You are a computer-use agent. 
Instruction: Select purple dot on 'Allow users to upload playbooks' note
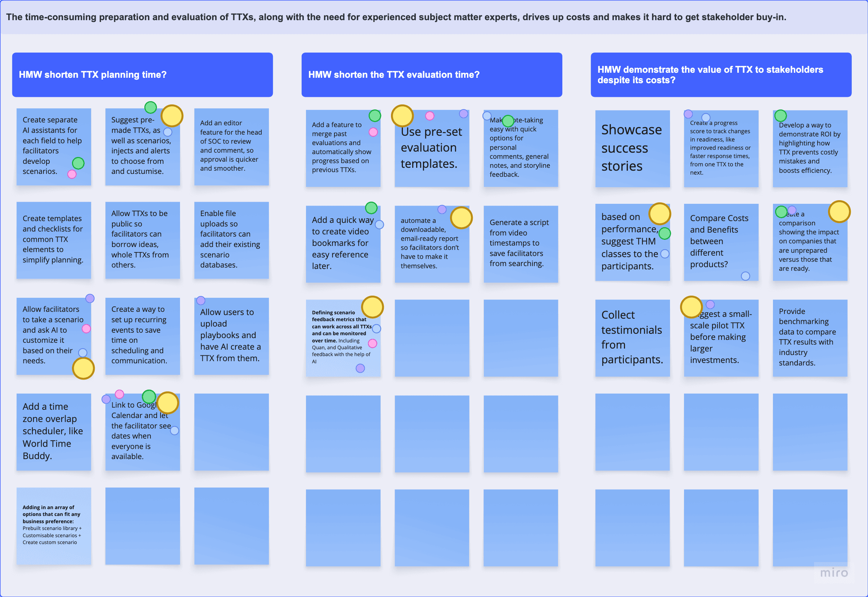(201, 300)
